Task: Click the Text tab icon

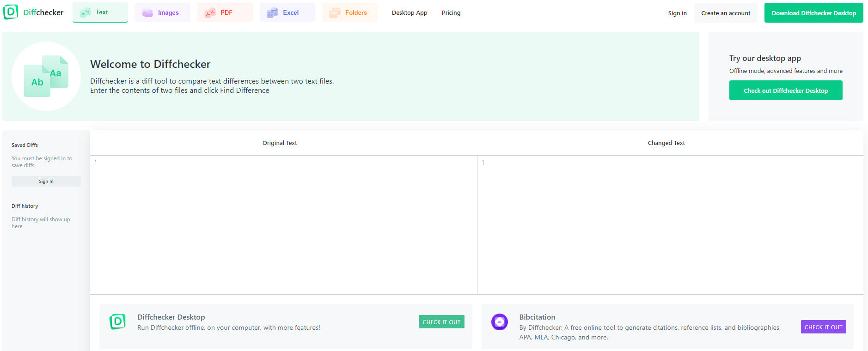Action: (86, 12)
